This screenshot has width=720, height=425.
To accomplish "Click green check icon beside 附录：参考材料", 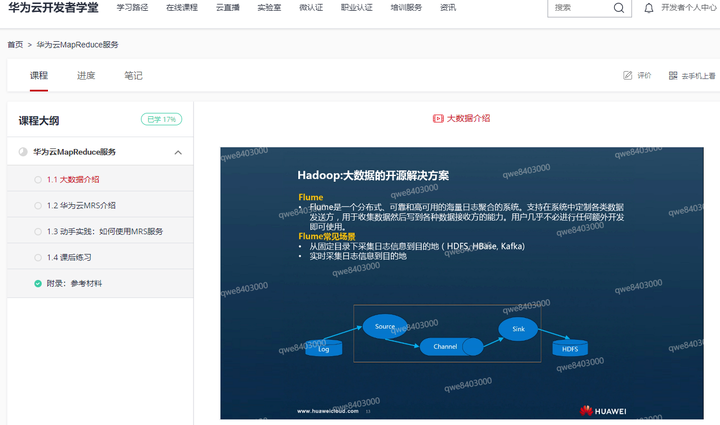I will (38, 283).
